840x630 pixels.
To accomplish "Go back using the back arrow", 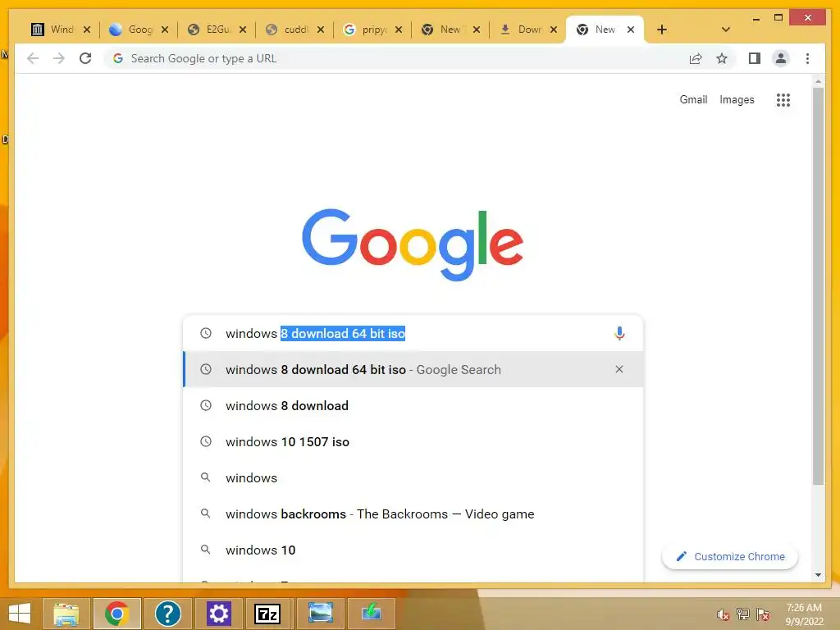I will pyautogui.click(x=33, y=58).
